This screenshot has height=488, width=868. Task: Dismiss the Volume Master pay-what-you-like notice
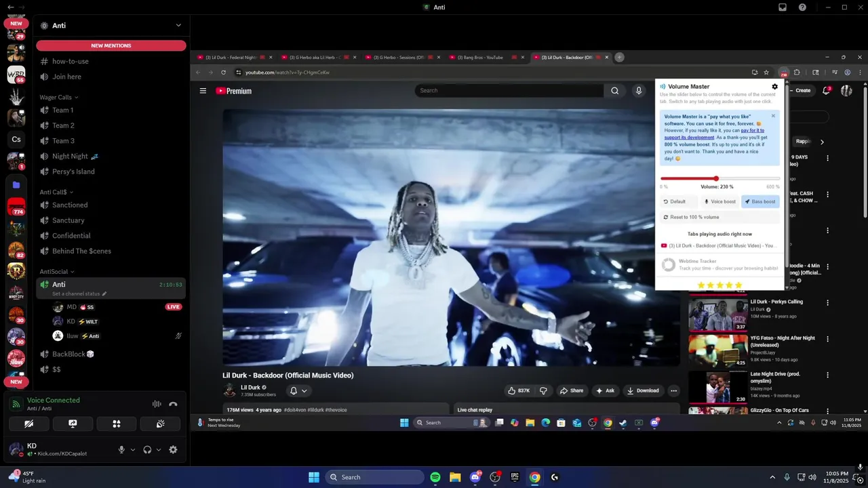[x=773, y=116]
